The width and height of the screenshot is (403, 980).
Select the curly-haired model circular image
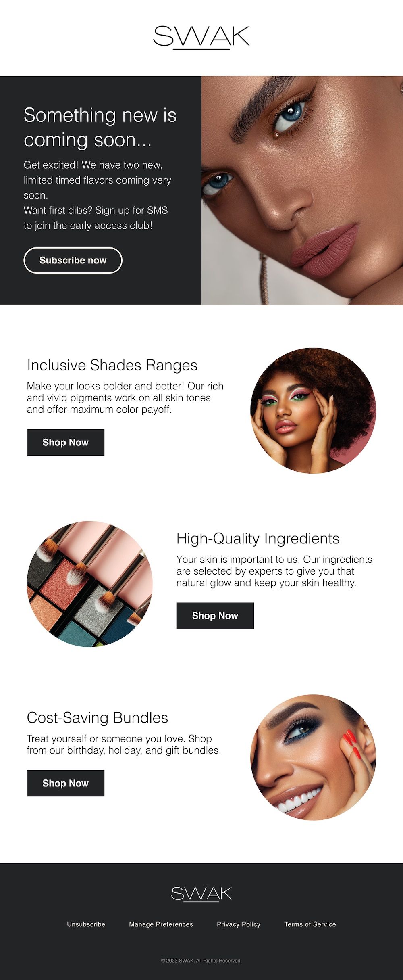pyautogui.click(x=314, y=411)
